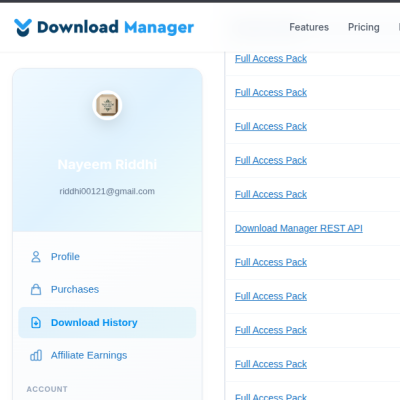Open the Download Manager home text logo
The image size is (400, 400).
[115, 27]
